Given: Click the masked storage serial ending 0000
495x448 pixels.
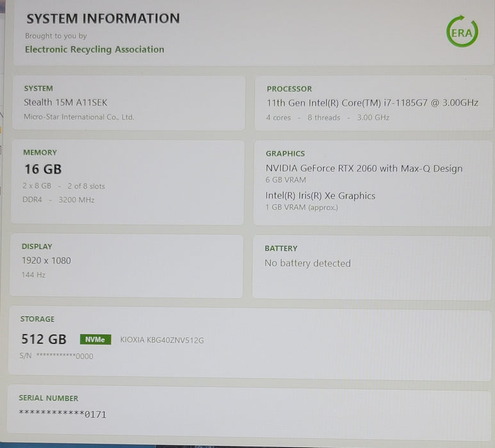Looking at the screenshot, I should [x=65, y=356].
